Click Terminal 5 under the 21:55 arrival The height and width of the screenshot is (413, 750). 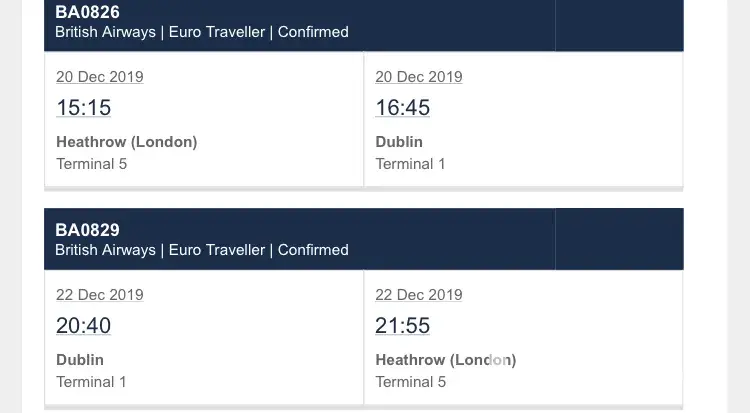click(x=410, y=382)
